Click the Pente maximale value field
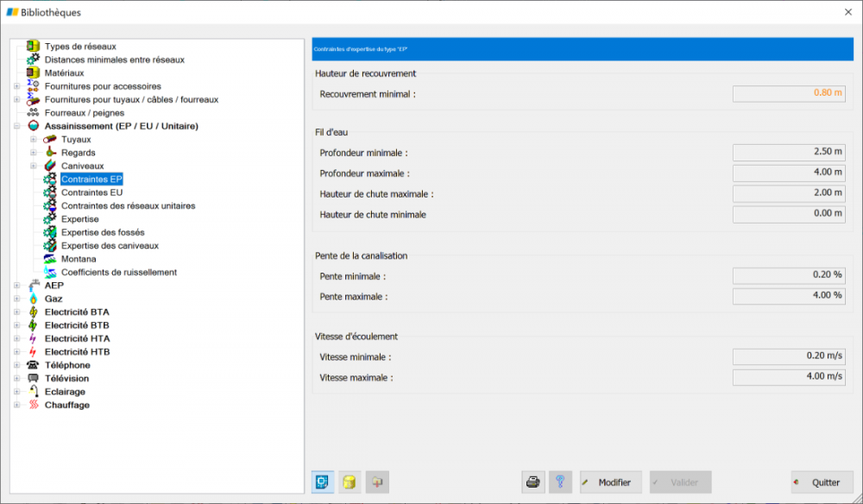Screen dimensions: 863x504 click(x=789, y=296)
